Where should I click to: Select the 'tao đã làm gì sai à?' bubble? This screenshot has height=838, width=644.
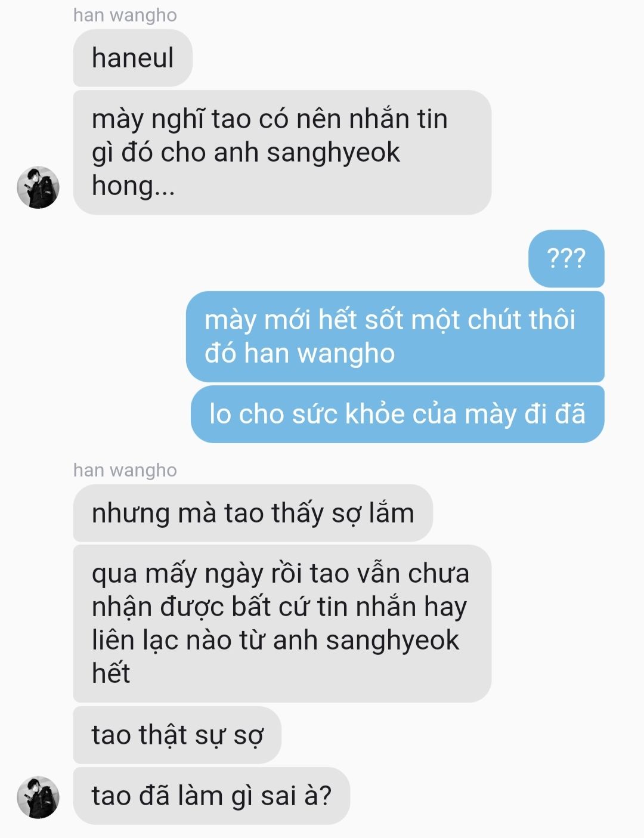[211, 796]
